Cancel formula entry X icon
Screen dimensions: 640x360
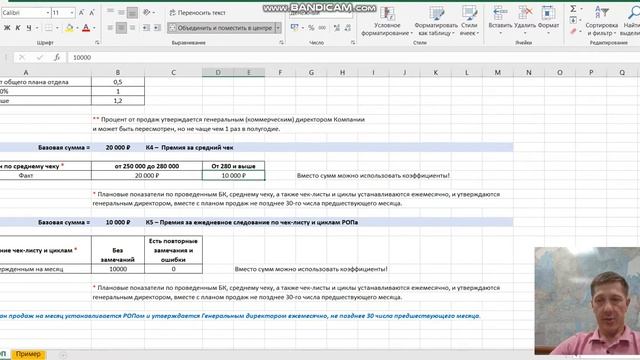point(22,58)
